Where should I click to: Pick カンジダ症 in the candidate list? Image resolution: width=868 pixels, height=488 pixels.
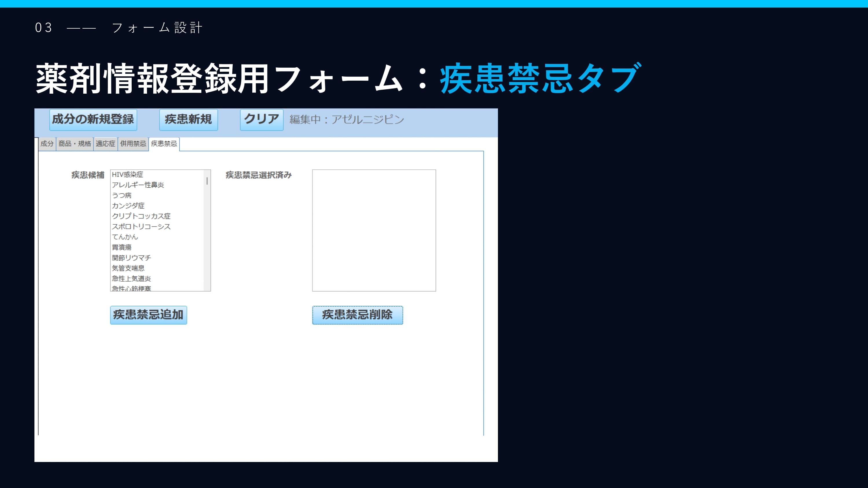tap(128, 206)
